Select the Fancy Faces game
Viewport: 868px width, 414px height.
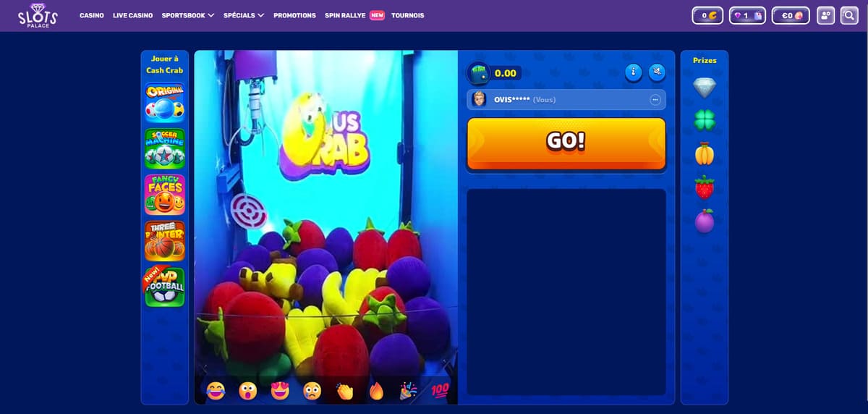165,195
